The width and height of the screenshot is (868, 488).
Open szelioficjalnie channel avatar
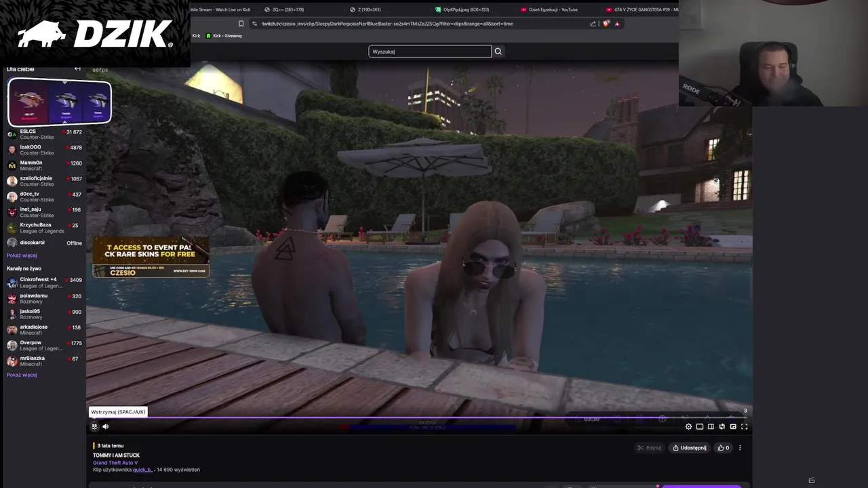pyautogui.click(x=12, y=181)
